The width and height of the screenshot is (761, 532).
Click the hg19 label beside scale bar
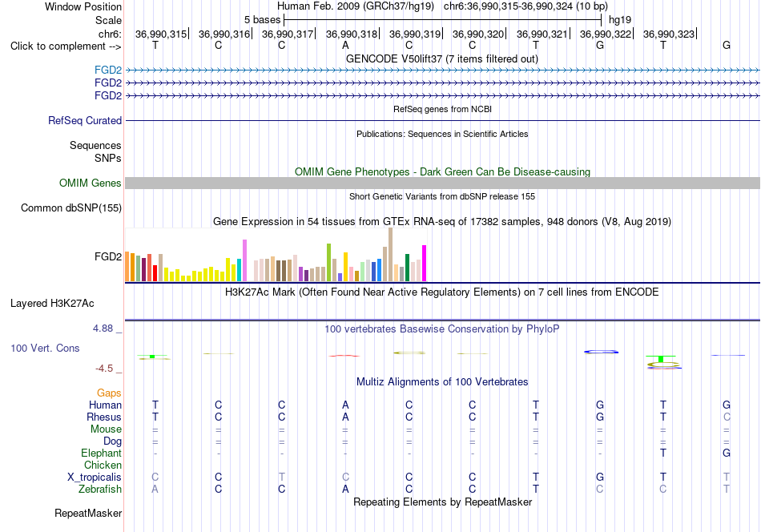pos(620,20)
